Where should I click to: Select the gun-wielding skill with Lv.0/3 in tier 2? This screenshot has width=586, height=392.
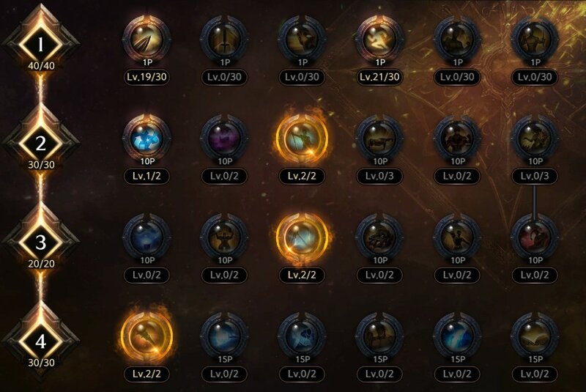pyautogui.click(x=379, y=138)
